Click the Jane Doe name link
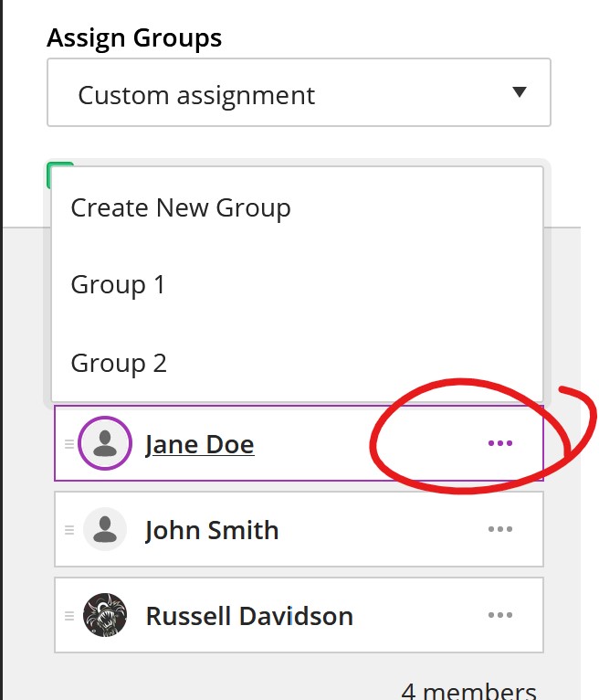Viewport: 599px width, 700px height. (200, 444)
